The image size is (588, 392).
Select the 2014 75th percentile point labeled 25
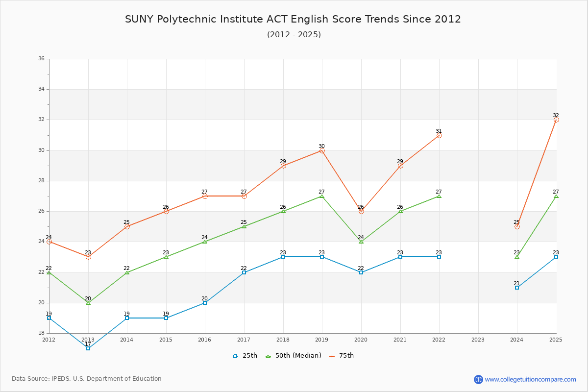(127, 226)
